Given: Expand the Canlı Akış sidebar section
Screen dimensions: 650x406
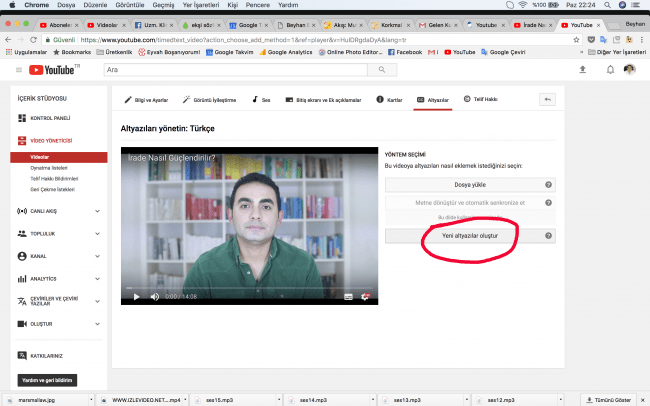Looking at the screenshot, I should tap(97, 211).
